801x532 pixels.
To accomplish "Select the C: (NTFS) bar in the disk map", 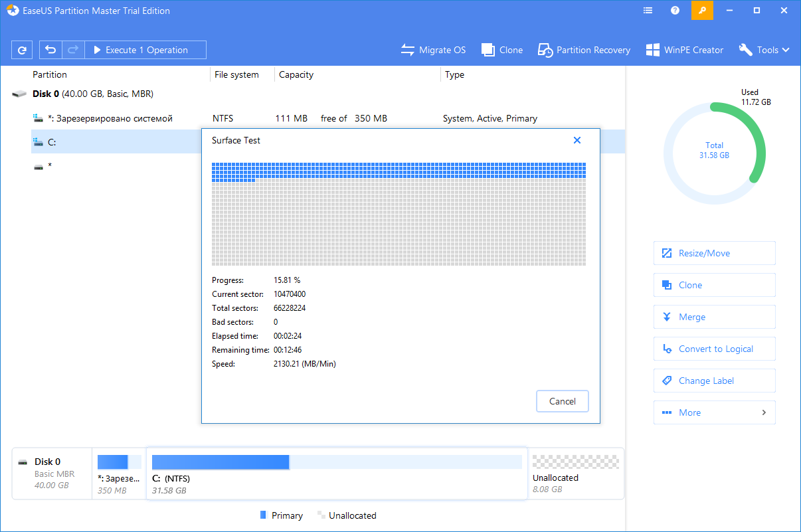I will coord(337,474).
